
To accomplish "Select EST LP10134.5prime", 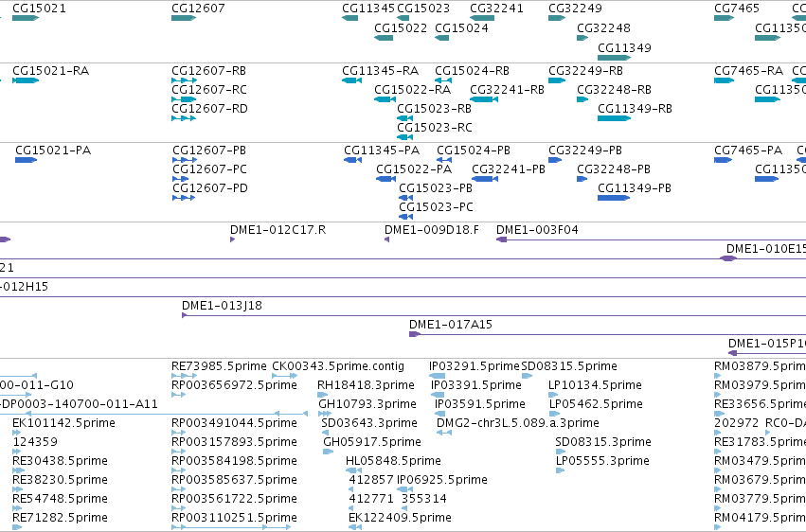I will [x=554, y=395].
